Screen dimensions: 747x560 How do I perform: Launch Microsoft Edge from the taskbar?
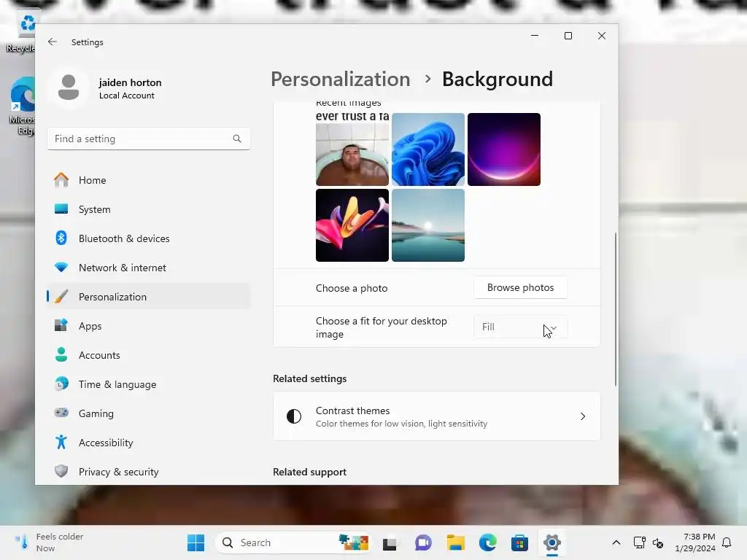tap(488, 542)
